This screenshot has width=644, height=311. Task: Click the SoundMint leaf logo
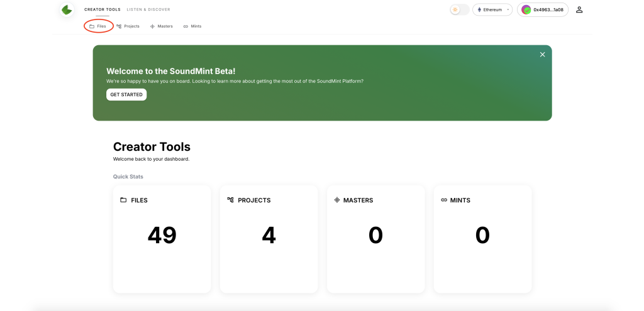click(67, 9)
